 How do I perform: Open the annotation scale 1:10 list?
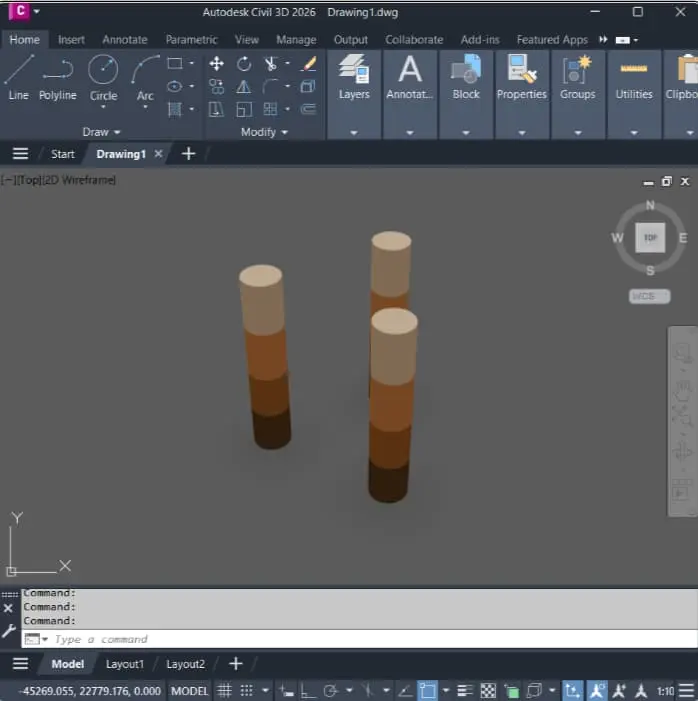click(x=665, y=691)
